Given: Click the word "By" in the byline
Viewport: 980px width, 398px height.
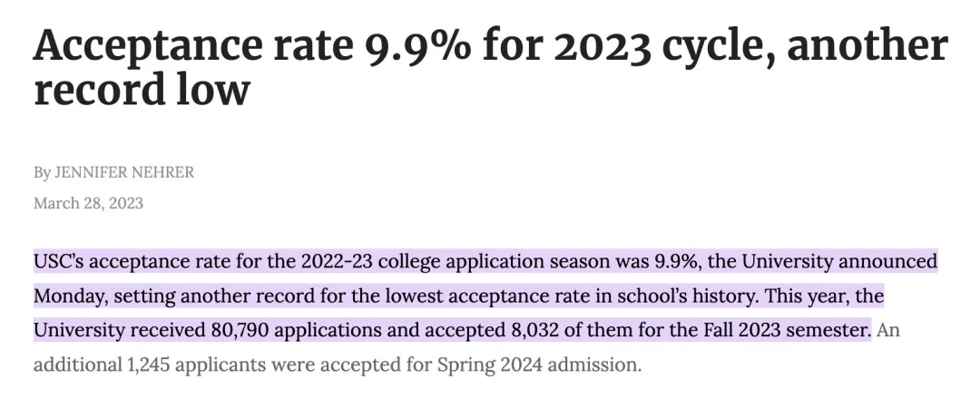Looking at the screenshot, I should click(x=43, y=172).
